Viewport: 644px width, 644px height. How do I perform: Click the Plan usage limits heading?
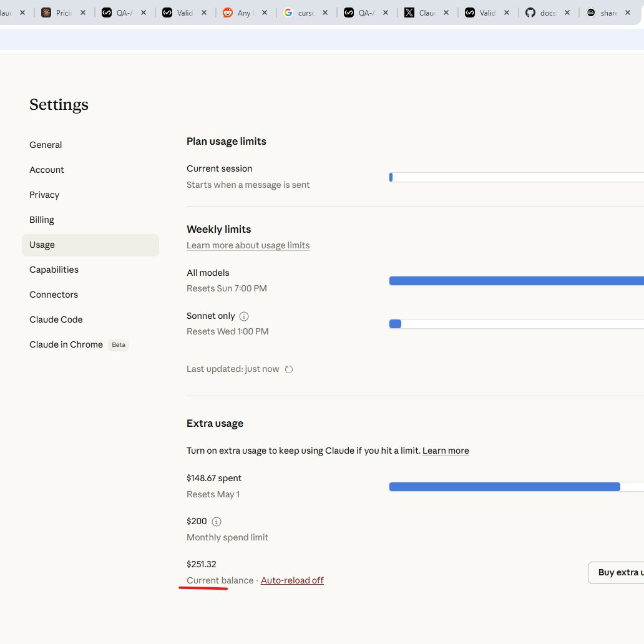coord(227,141)
